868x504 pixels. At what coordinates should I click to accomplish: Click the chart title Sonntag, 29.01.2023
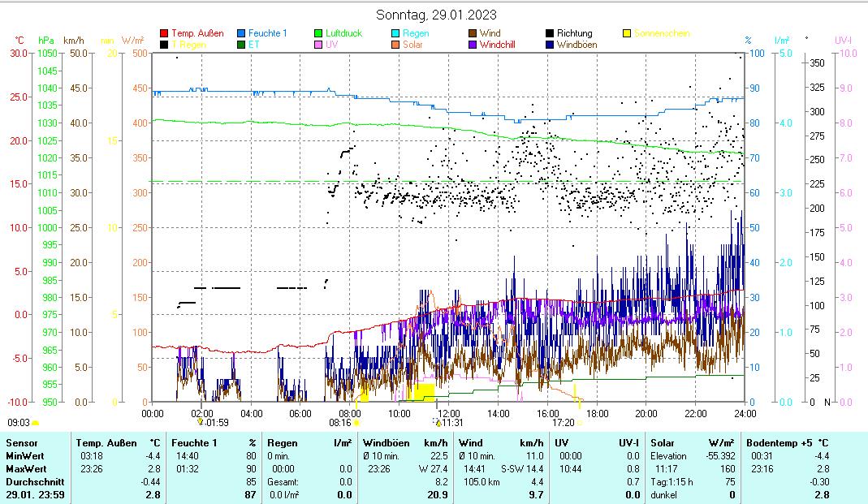click(437, 15)
